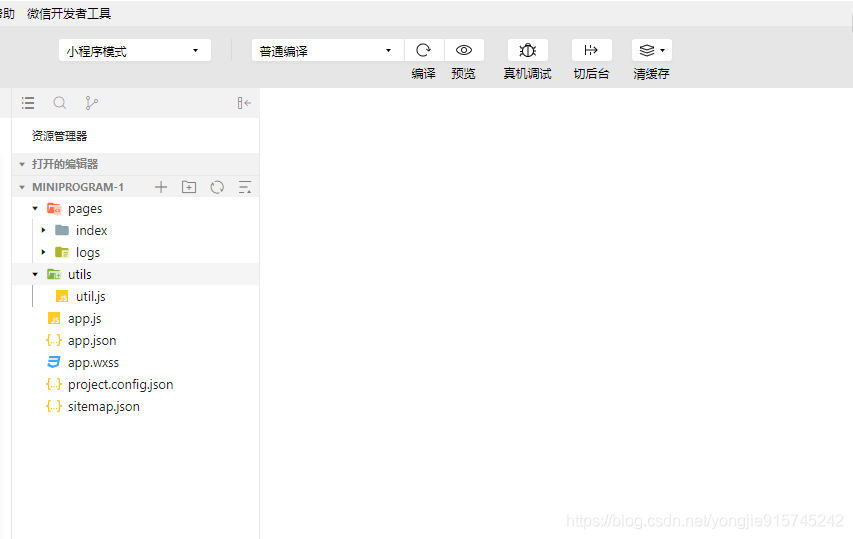The width and height of the screenshot is (853, 539).
Task: Collapse the MINIPROGRAM-1 project section
Action: (22, 187)
